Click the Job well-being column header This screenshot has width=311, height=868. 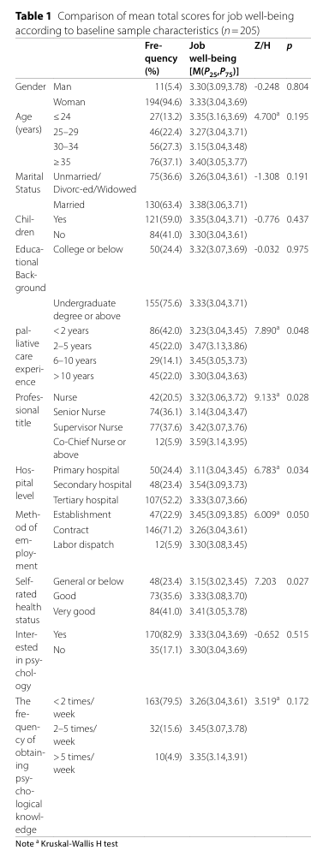point(214,58)
